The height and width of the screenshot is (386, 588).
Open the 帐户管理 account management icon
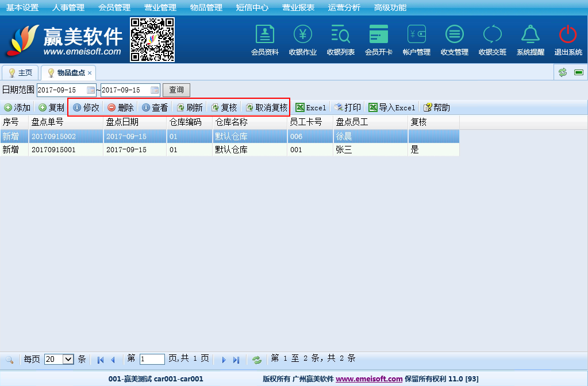pos(417,40)
